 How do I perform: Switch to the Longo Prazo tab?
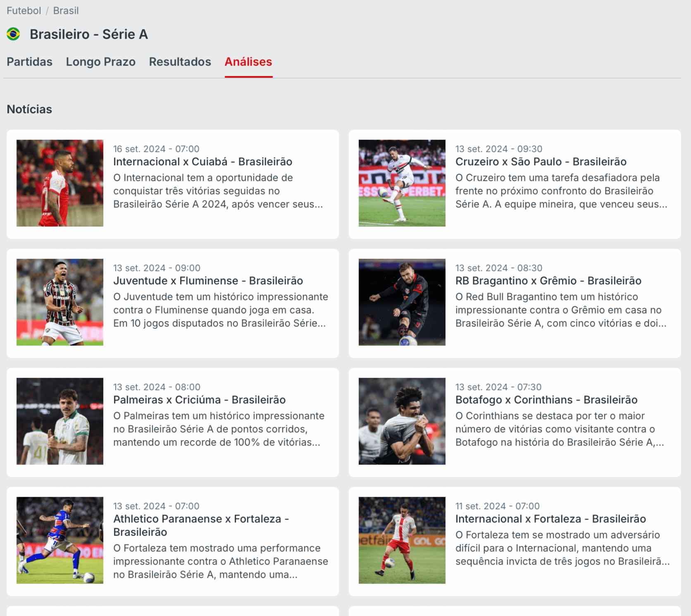pos(100,62)
